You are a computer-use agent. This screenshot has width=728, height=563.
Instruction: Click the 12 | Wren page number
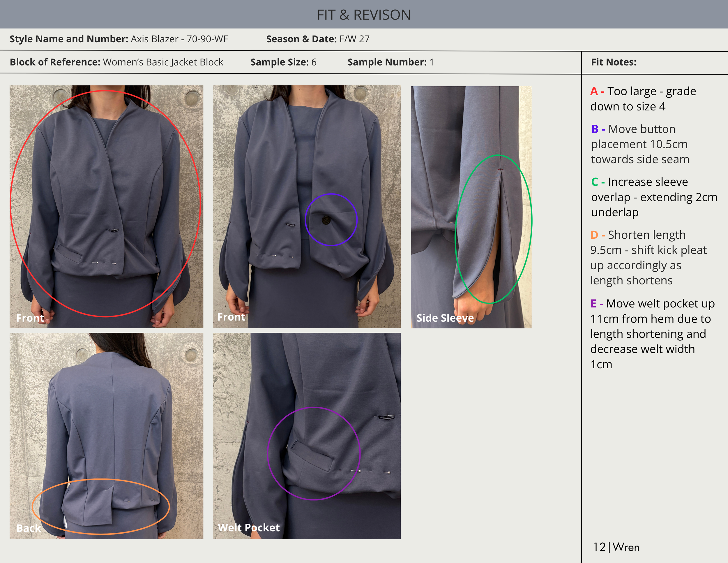click(616, 547)
